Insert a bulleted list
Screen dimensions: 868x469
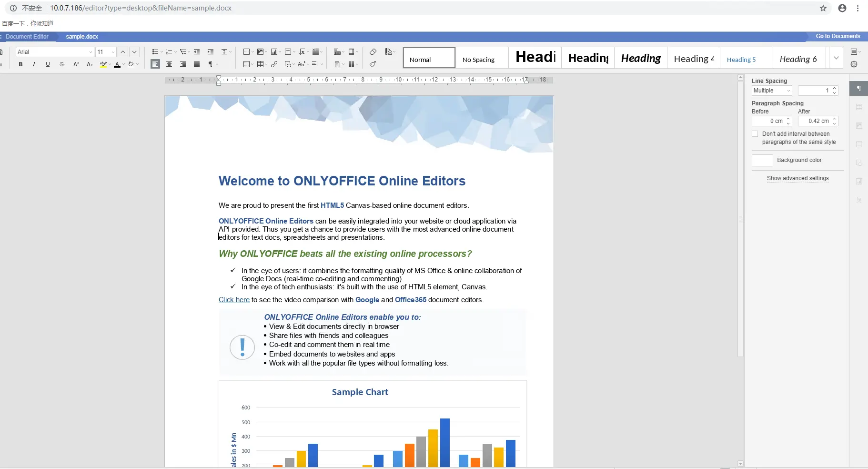(x=155, y=52)
